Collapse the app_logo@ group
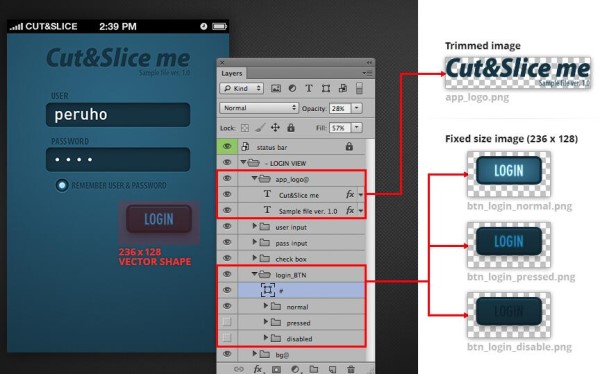The width and height of the screenshot is (600, 374). [x=254, y=178]
